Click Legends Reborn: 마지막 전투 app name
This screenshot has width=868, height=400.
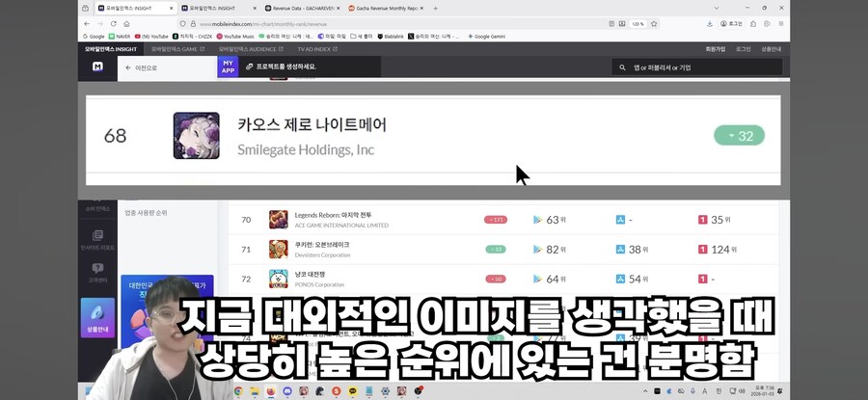tap(334, 215)
